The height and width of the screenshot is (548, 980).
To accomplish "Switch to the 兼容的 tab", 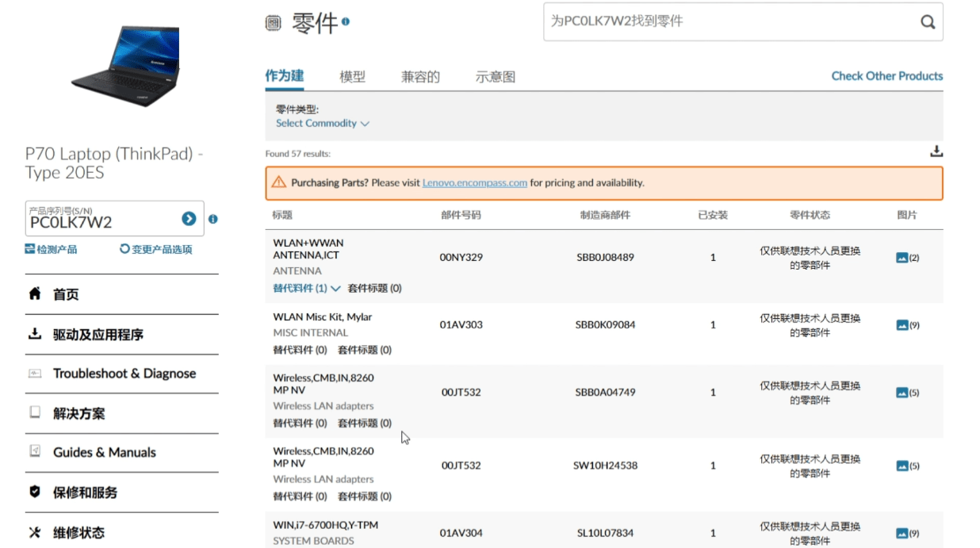I will click(x=420, y=77).
